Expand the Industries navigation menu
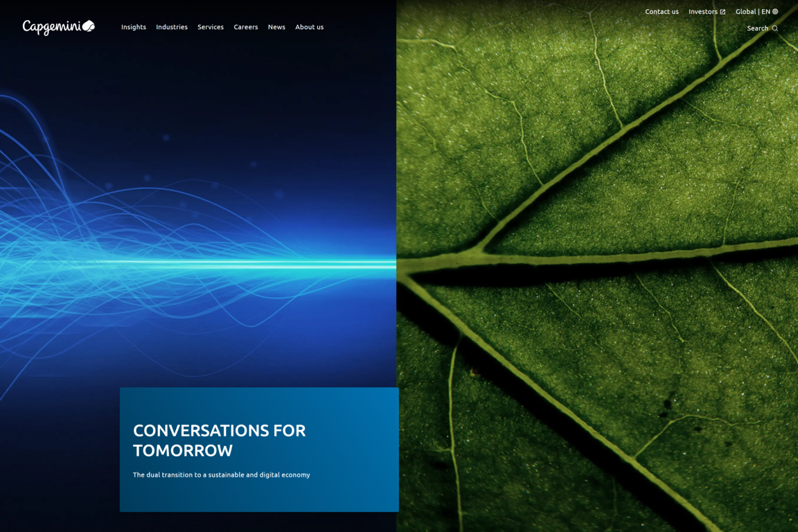This screenshot has width=798, height=532. tap(171, 27)
